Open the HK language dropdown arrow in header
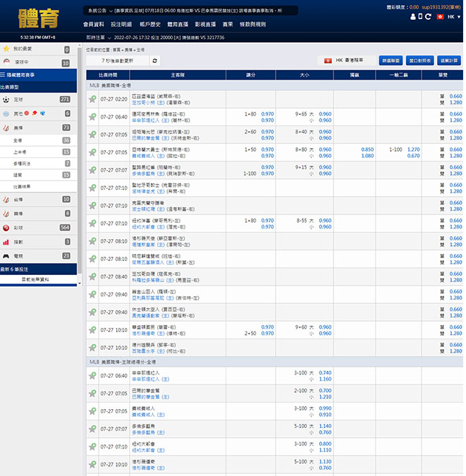This screenshot has width=466, height=476. click(x=459, y=17)
